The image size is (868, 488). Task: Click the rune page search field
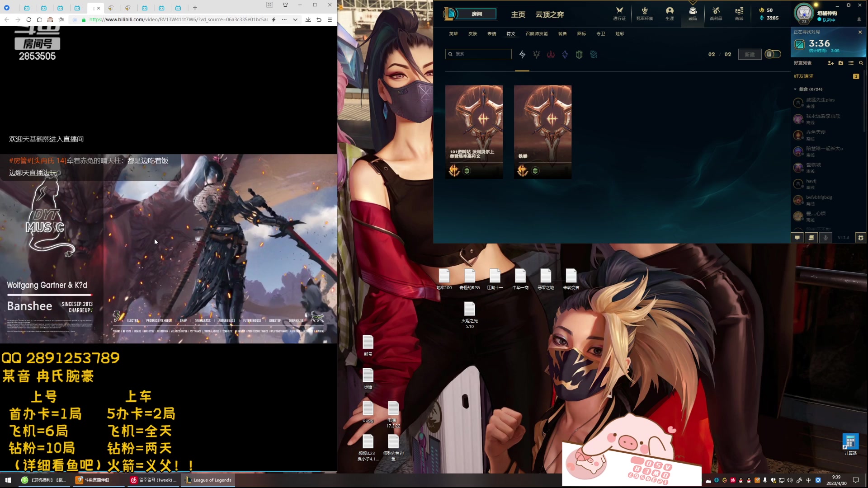(478, 54)
